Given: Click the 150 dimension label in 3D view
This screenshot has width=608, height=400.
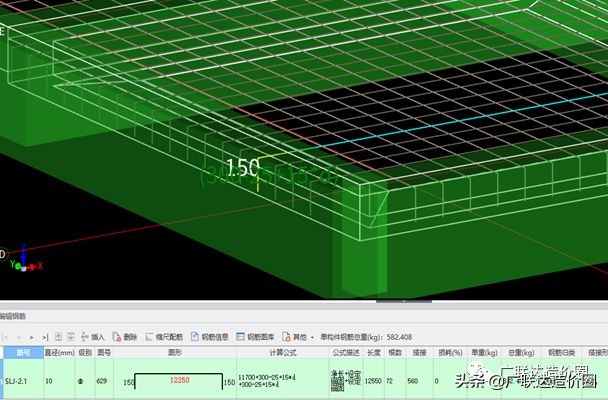Looking at the screenshot, I should [x=242, y=168].
